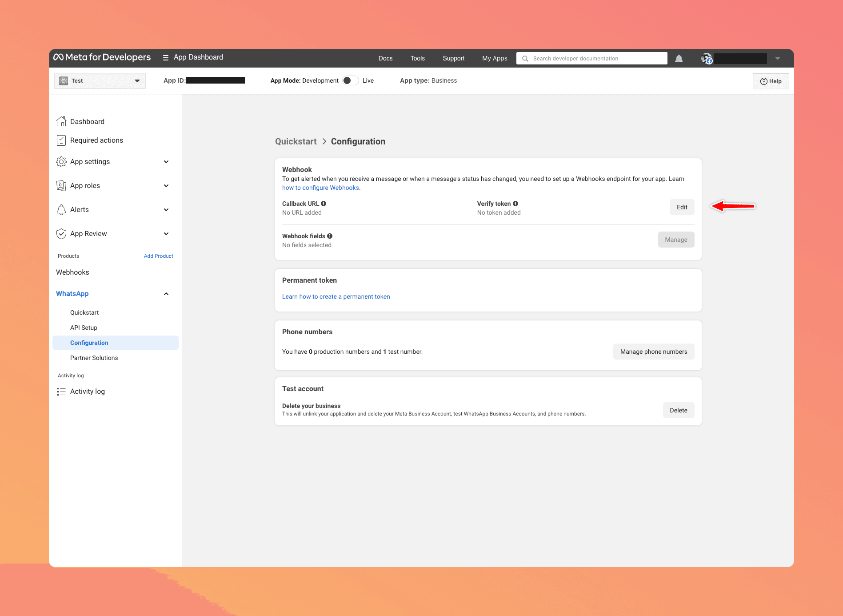The width and height of the screenshot is (843, 616).
Task: Open the account dropdown arrow
Action: click(778, 58)
